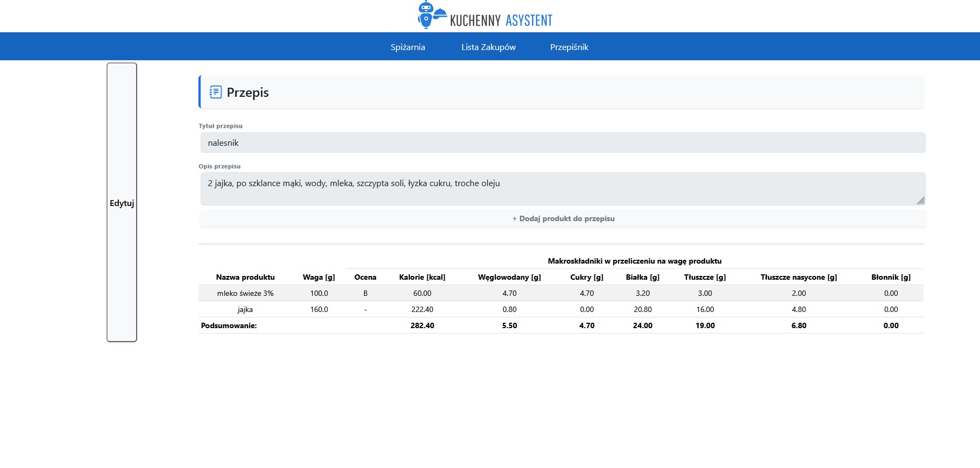Click calories '222.40' in jajka row
This screenshot has width=980, height=468.
point(422,309)
